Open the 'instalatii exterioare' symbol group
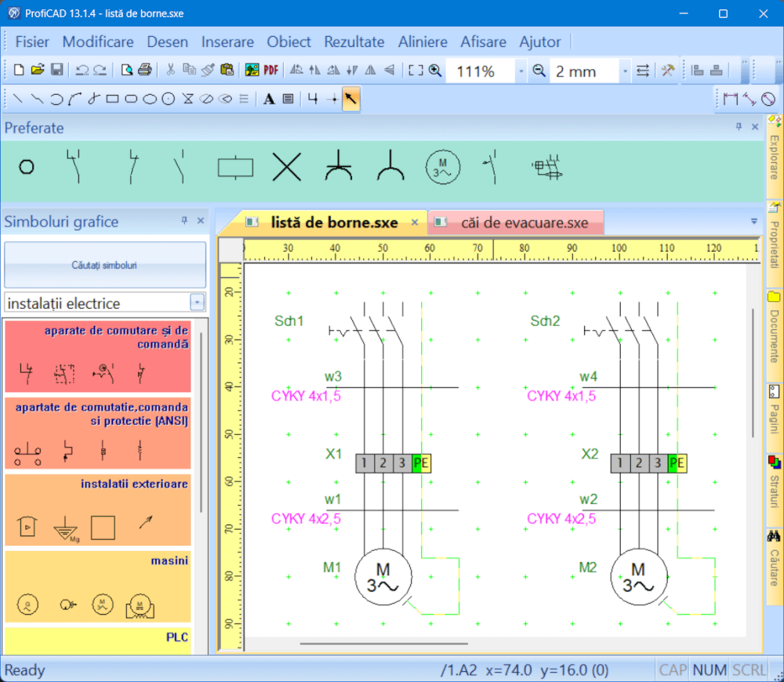The width and height of the screenshot is (784, 682). (98, 510)
